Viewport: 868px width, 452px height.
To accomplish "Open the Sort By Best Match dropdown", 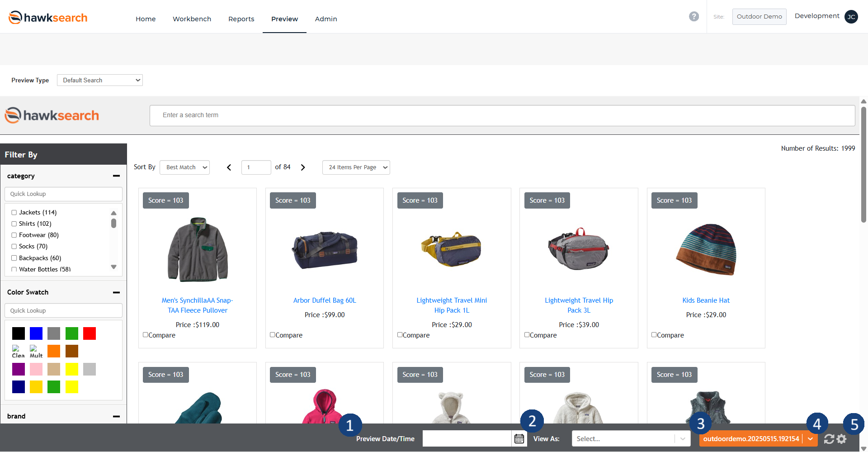I will point(185,167).
